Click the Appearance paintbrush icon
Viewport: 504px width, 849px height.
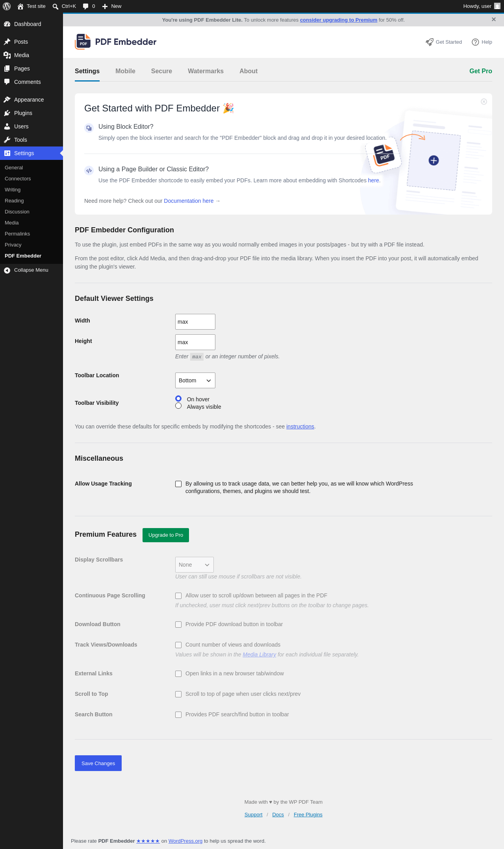(x=7, y=100)
